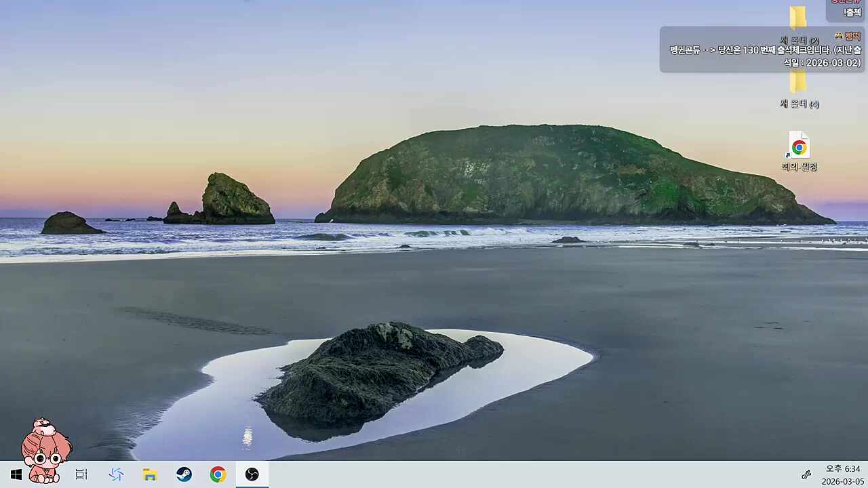Select the 새 폴더 (2) desktop folder
Screen dimensions: 868x488
tap(798, 19)
